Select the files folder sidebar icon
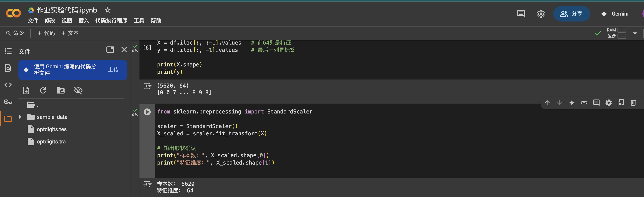The width and height of the screenshot is (644, 197). click(8, 119)
